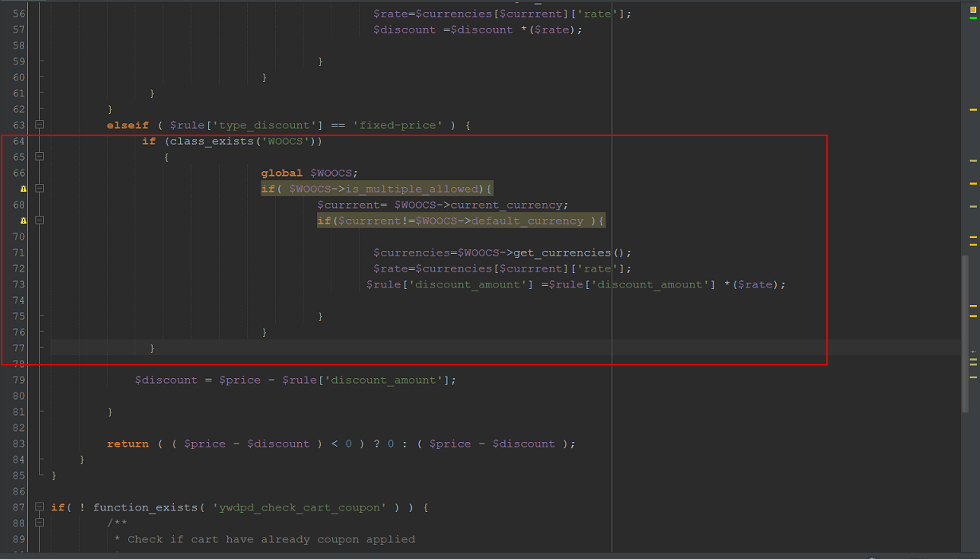Click the $rate assignment on line 72
Viewport: 980px width, 559px height.
[x=502, y=268]
